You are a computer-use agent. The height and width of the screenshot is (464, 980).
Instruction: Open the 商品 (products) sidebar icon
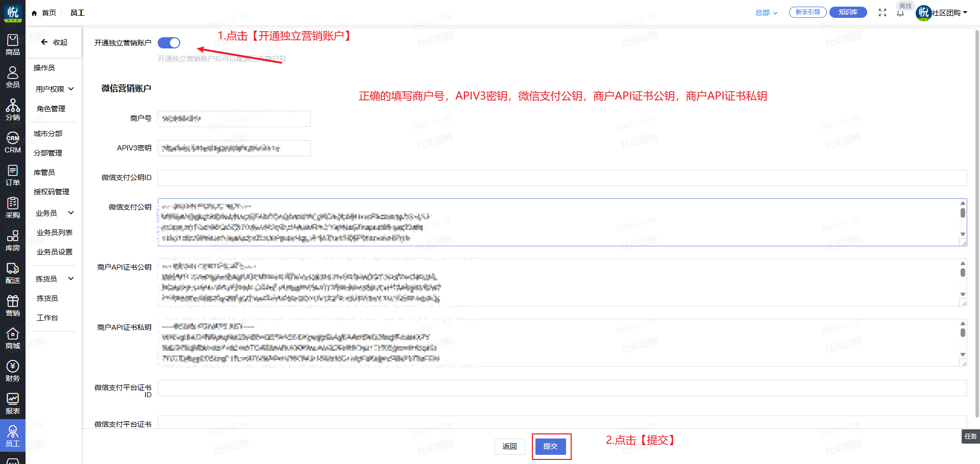[x=13, y=44]
